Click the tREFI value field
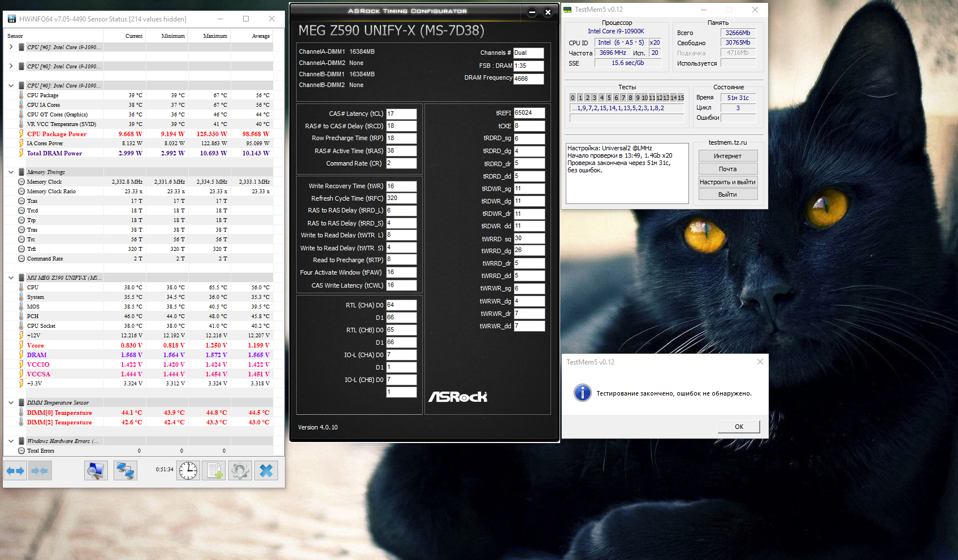This screenshot has width=958, height=560. click(x=530, y=113)
